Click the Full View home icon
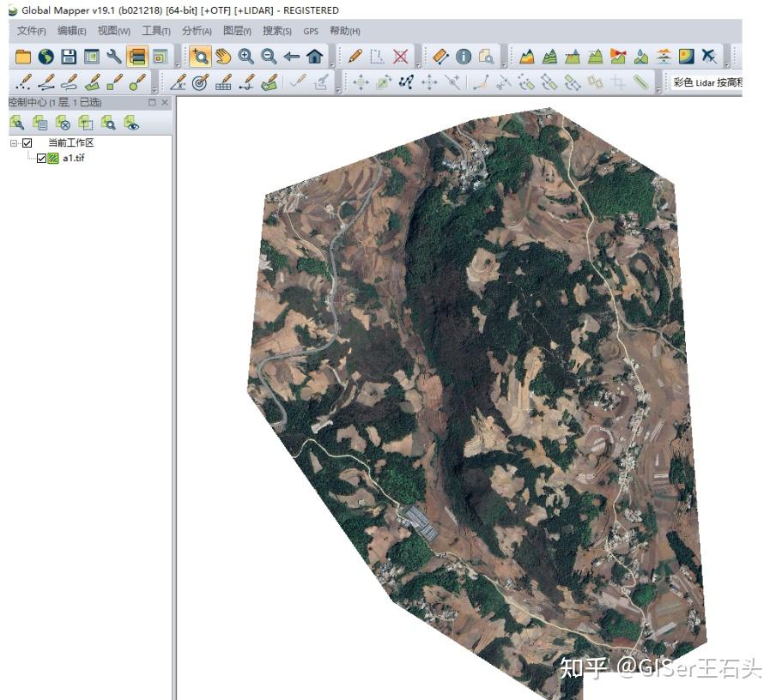This screenshot has width=782, height=700. pos(313,56)
